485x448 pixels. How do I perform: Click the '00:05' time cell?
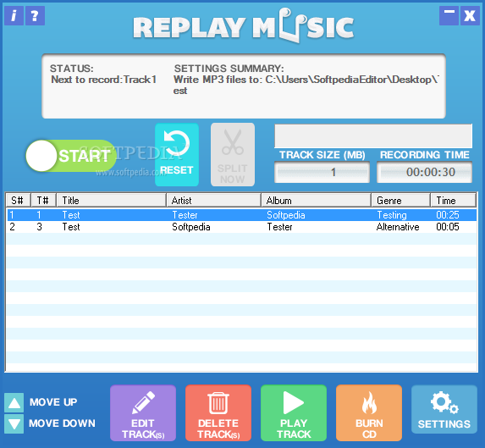pyautogui.click(x=448, y=227)
